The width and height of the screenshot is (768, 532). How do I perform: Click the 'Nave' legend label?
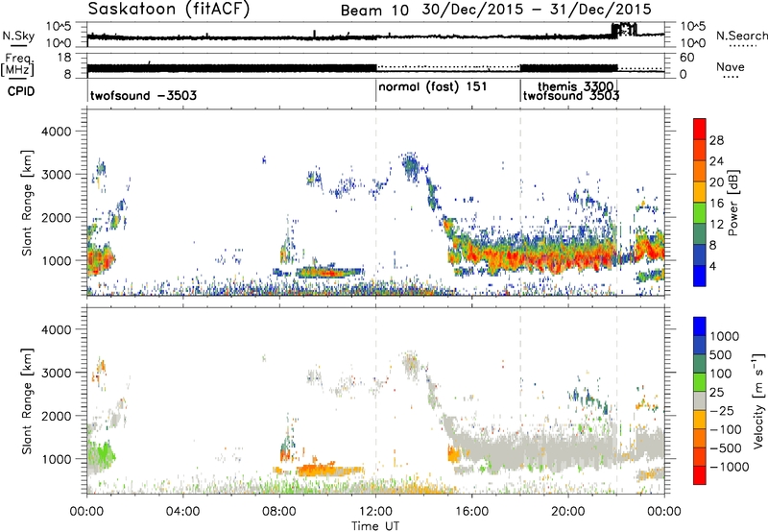[x=731, y=66]
